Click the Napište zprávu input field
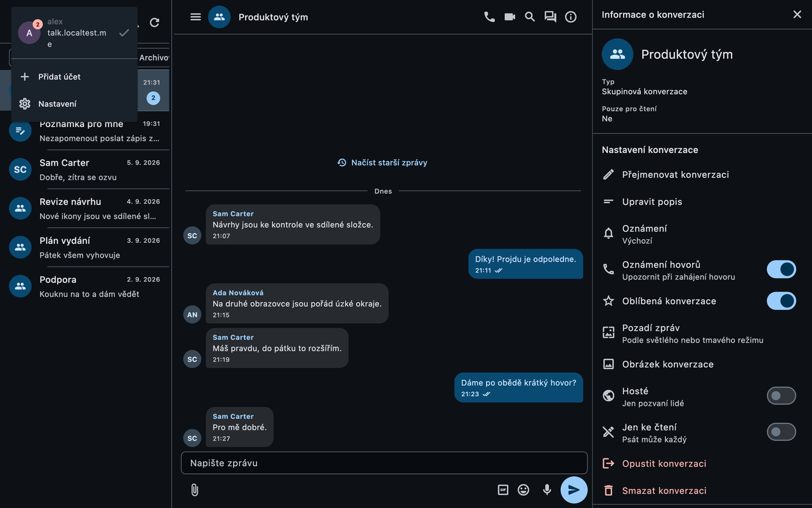The height and width of the screenshot is (508, 812). pos(384,463)
